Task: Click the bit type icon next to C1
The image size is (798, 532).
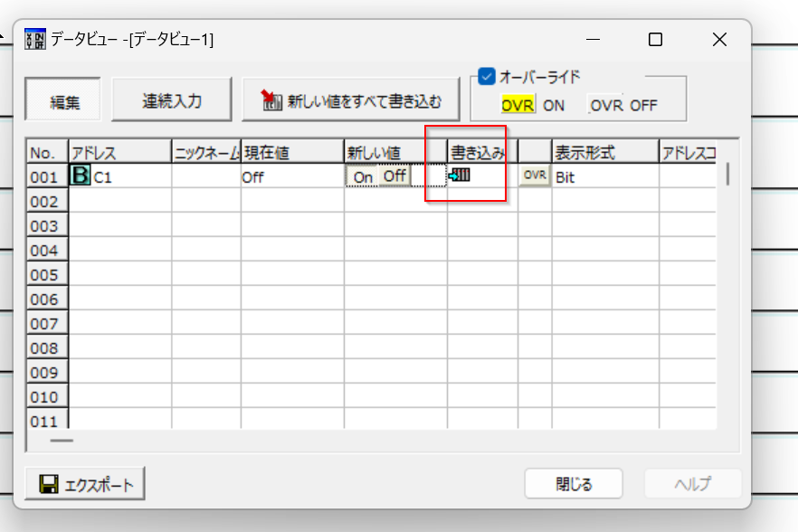Action: tap(80, 176)
